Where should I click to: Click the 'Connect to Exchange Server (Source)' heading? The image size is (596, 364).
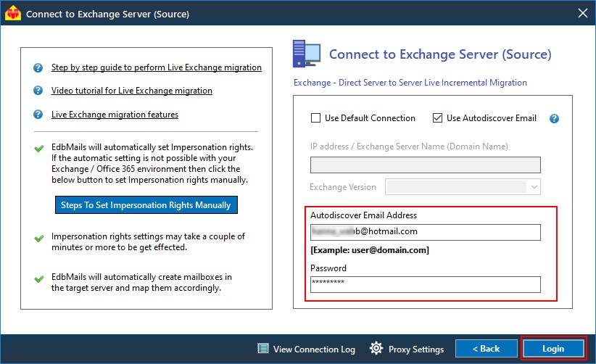point(440,54)
